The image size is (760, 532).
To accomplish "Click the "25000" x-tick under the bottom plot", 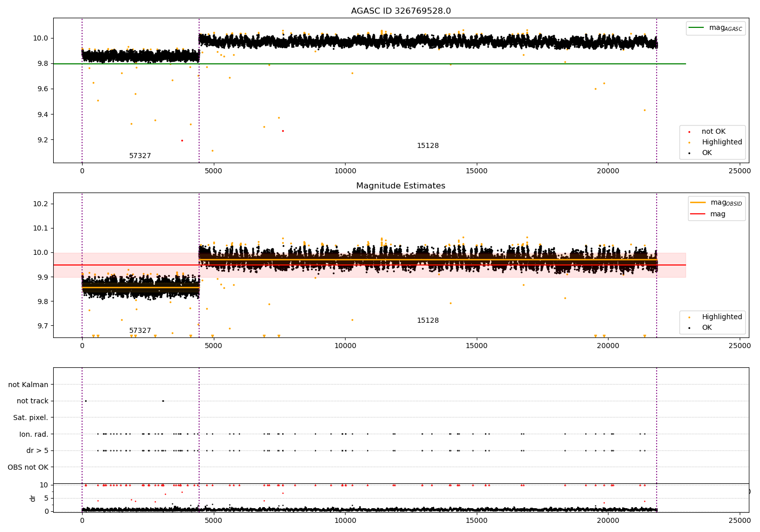I will pos(739,521).
